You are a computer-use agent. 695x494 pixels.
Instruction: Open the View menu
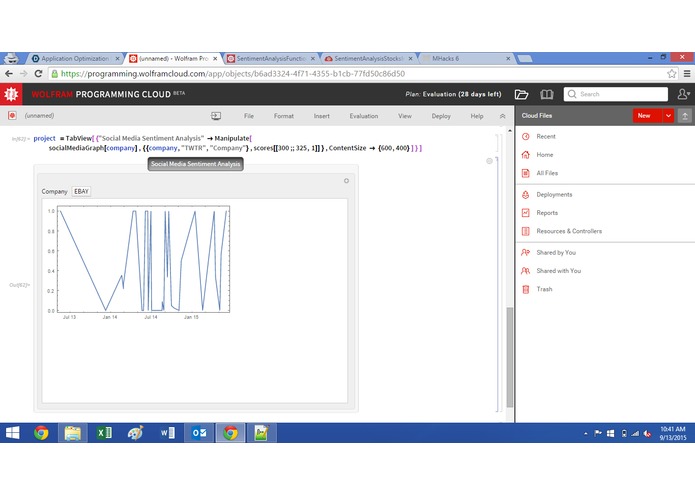404,116
